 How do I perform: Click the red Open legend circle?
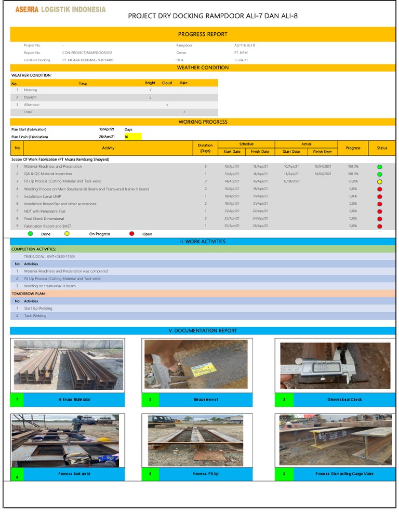pyautogui.click(x=131, y=234)
